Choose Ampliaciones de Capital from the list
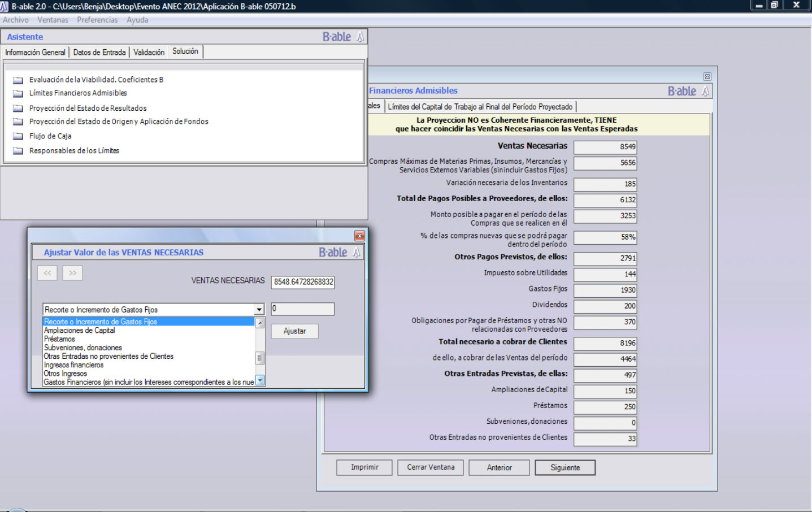Screen dimensions: 812x512 (x=79, y=331)
